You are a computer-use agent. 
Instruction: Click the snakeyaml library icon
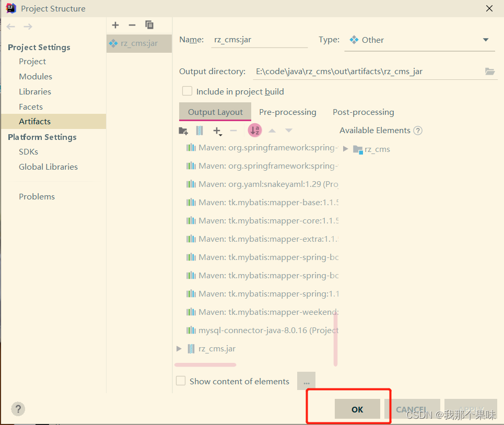191,184
